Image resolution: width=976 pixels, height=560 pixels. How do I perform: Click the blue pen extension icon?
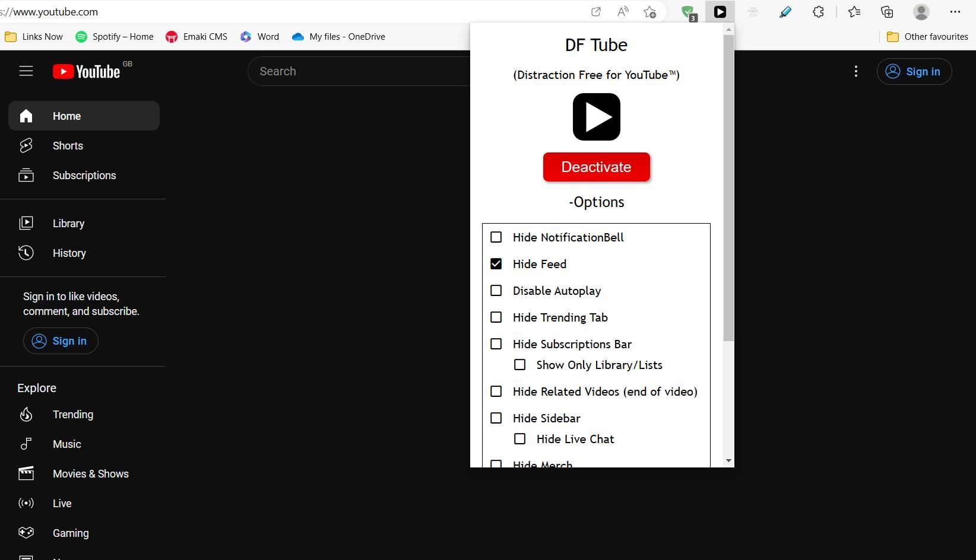click(785, 12)
